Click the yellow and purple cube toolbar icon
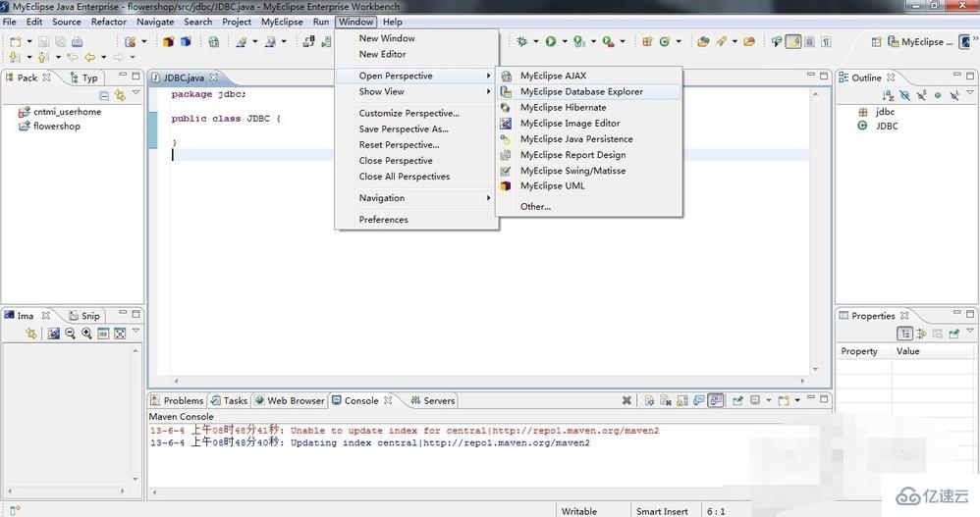The height and width of the screenshot is (517, 980). point(168,42)
